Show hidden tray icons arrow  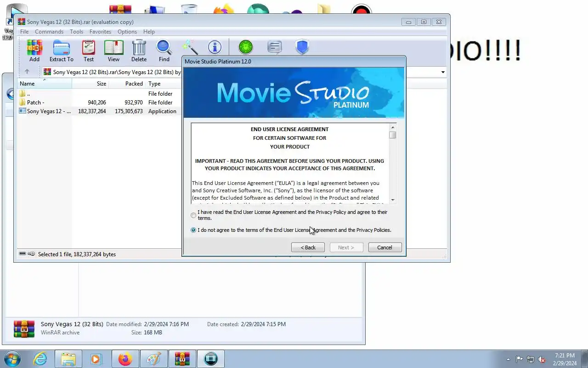(x=508, y=359)
